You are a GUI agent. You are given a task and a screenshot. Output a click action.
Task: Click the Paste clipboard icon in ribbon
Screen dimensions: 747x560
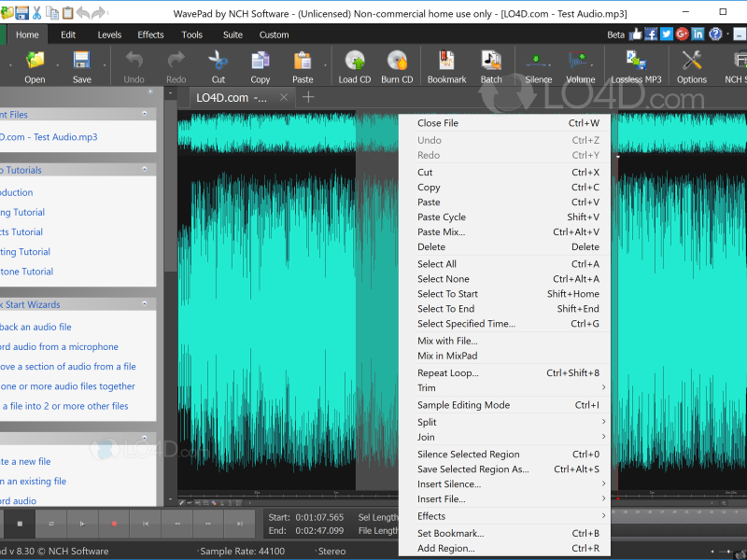[303, 61]
